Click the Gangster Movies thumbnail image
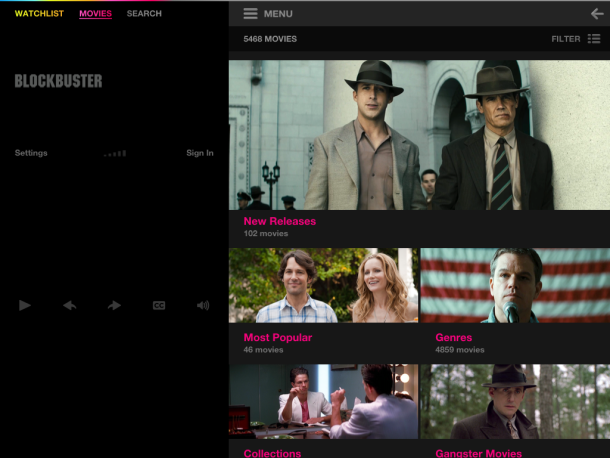This screenshot has width=610, height=458. pyautogui.click(x=515, y=402)
